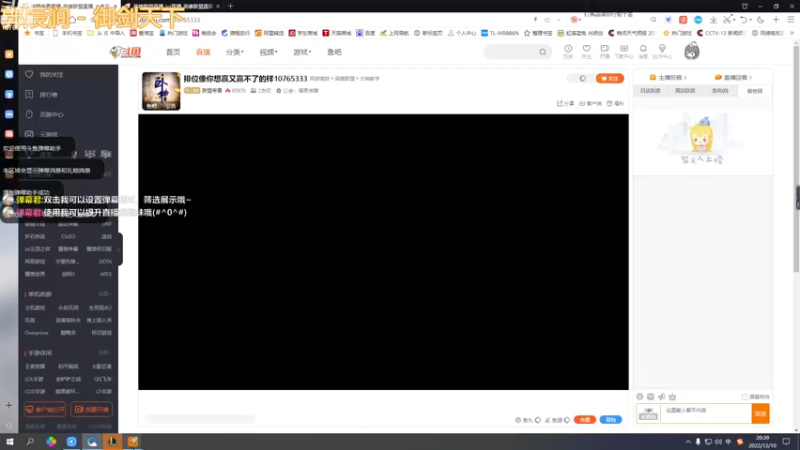This screenshot has width=800, height=450.
Task: Open the followed heart icon in header
Action: point(587,48)
